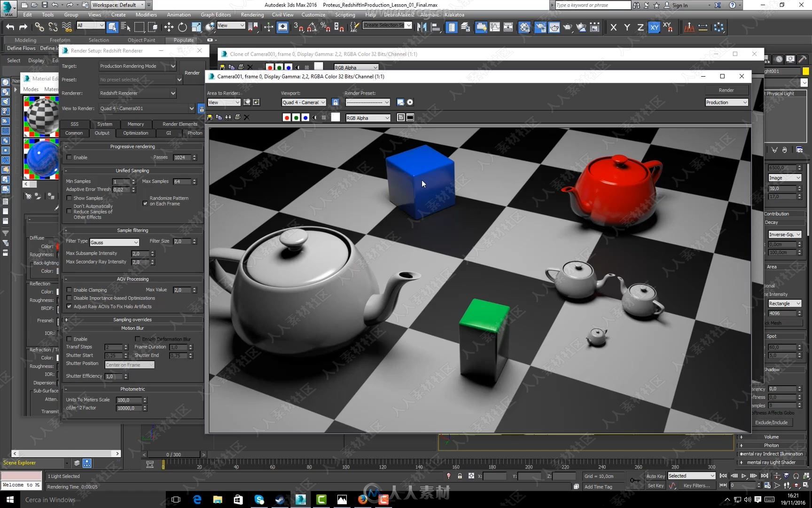Image resolution: width=812 pixels, height=508 pixels.
Task: Enable the red channel toggle
Action: pos(287,118)
